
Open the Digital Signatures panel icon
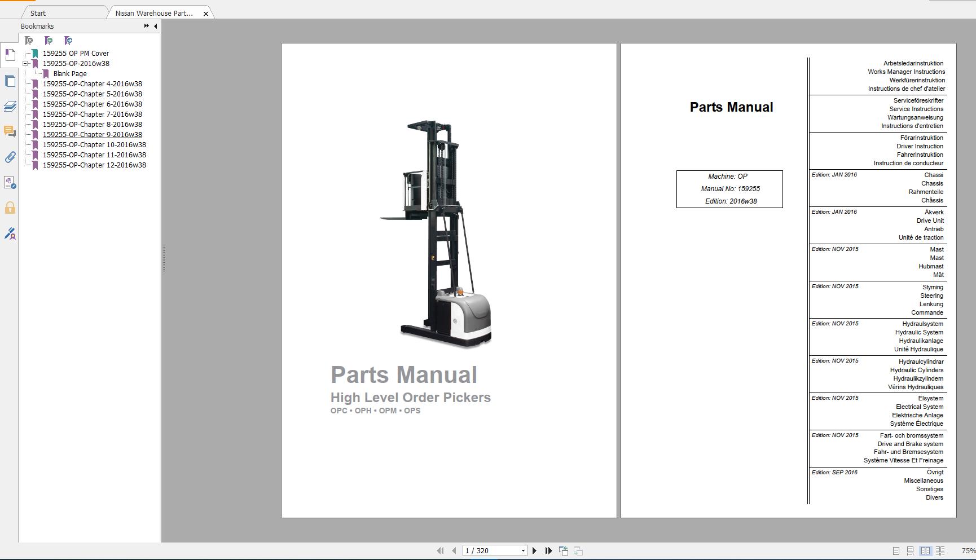click(10, 182)
